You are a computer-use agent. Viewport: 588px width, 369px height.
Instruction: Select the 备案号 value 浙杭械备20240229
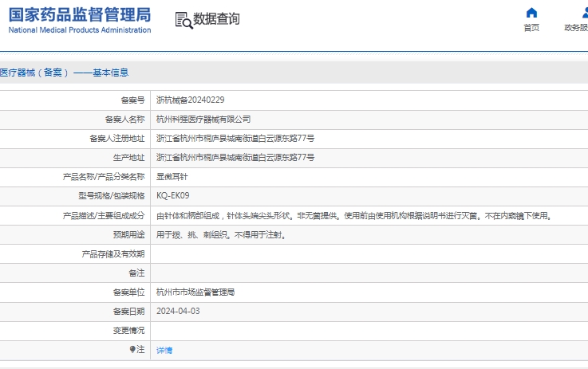190,100
